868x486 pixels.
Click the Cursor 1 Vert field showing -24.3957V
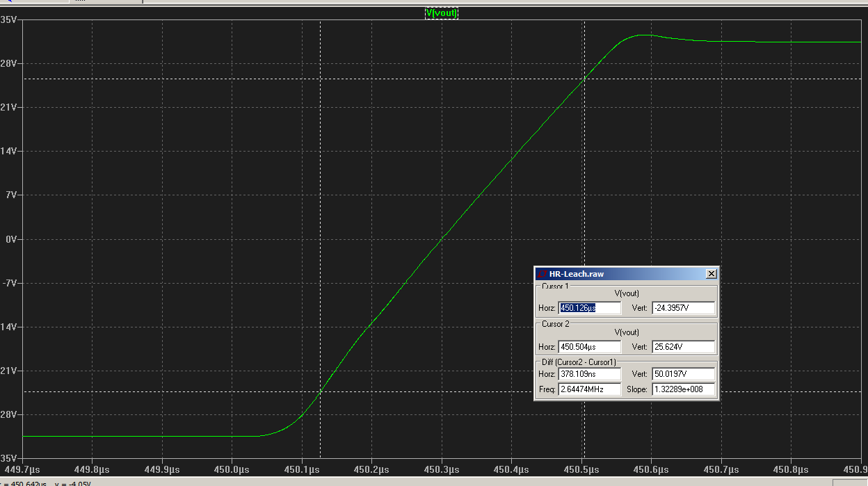[683, 308]
